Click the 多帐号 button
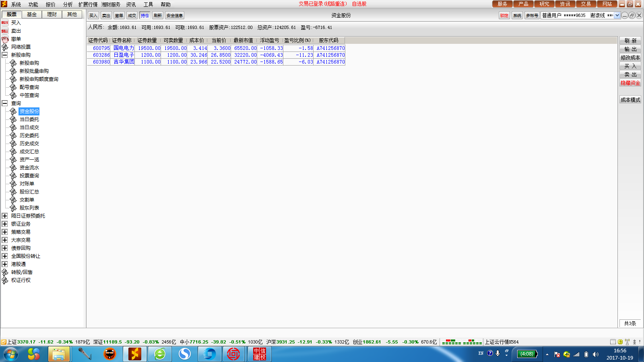644x362 pixels. point(532,15)
